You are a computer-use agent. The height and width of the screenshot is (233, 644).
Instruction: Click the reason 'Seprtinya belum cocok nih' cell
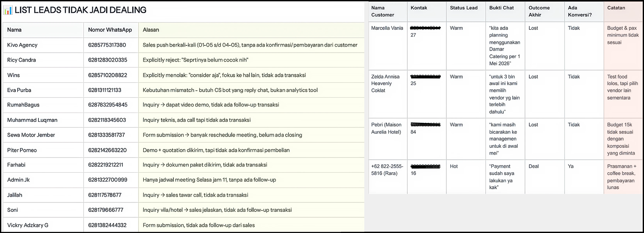[251, 60]
